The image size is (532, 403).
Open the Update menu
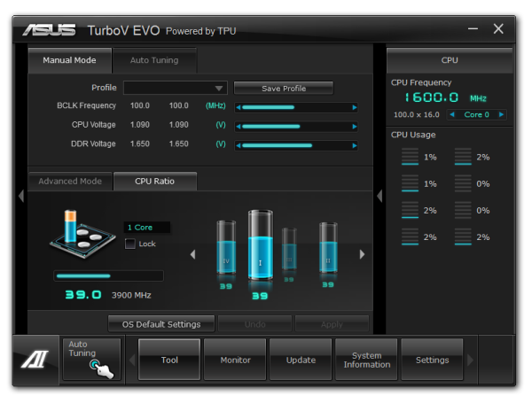click(x=301, y=360)
